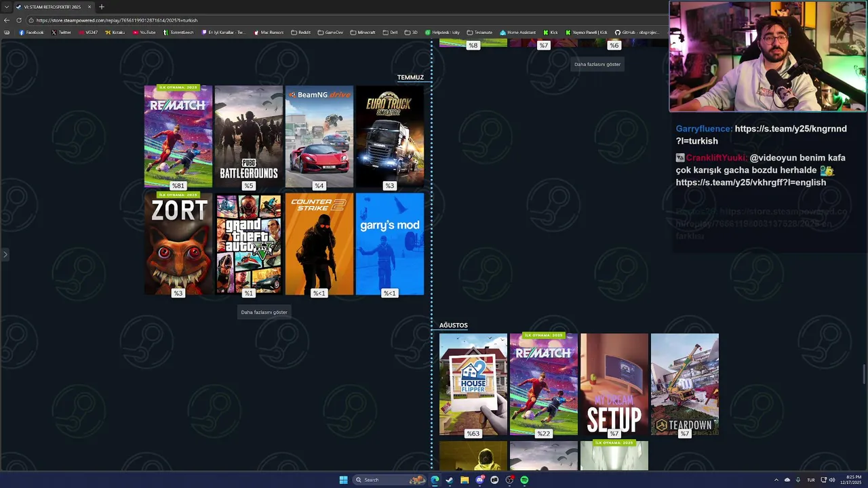Go back with the browser back arrow
Image resolution: width=868 pixels, height=488 pixels.
(x=7, y=20)
